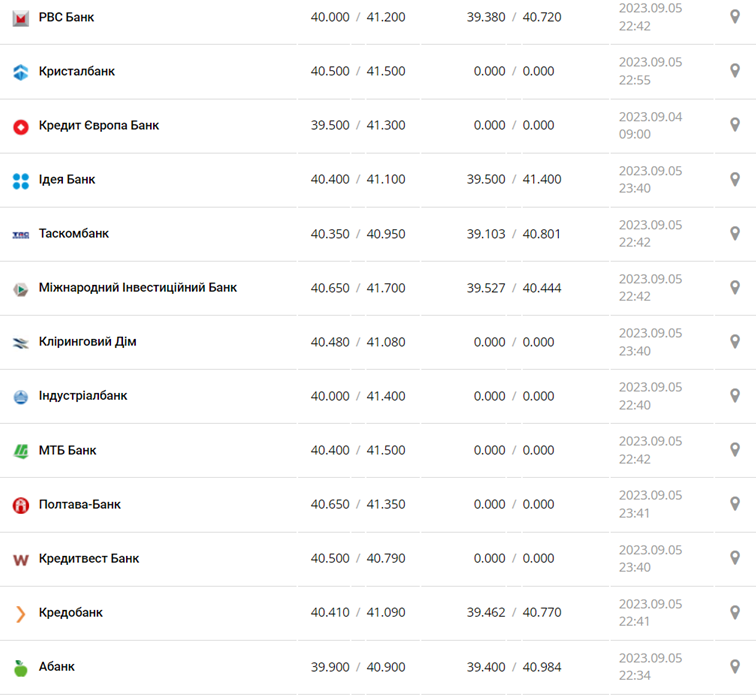The width and height of the screenshot is (756, 697).
Task: Click the Кредобанк orange arrow logo
Action: 20,613
